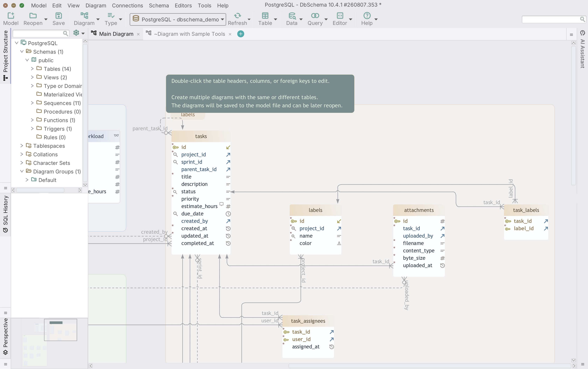Click the Table toolbar icon

tap(265, 16)
